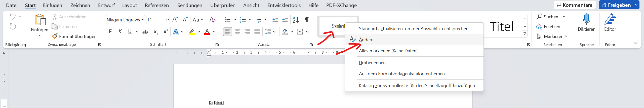The image size is (644, 108).
Task: Click the Kopieren icon
Action: click(x=55, y=26)
